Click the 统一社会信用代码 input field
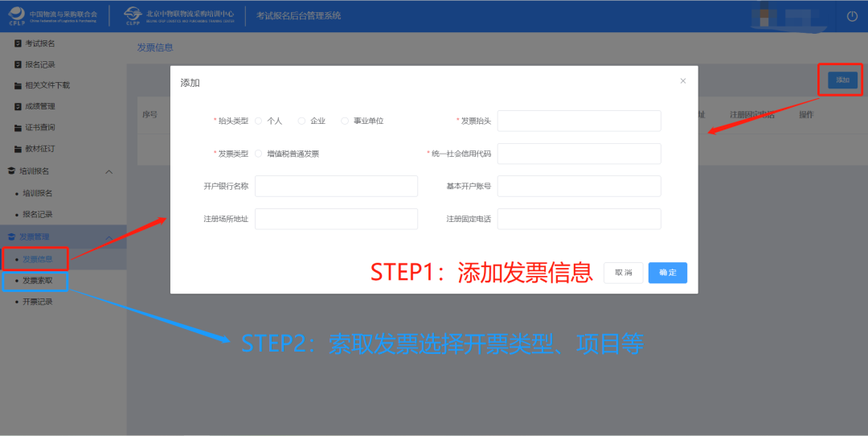Viewport: 868px width, 436px height. coord(579,154)
